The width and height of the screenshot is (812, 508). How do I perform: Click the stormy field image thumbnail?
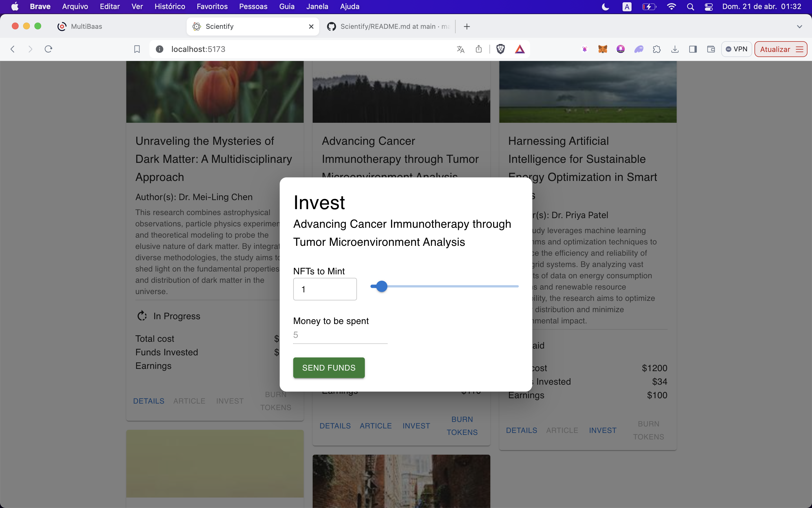588,92
